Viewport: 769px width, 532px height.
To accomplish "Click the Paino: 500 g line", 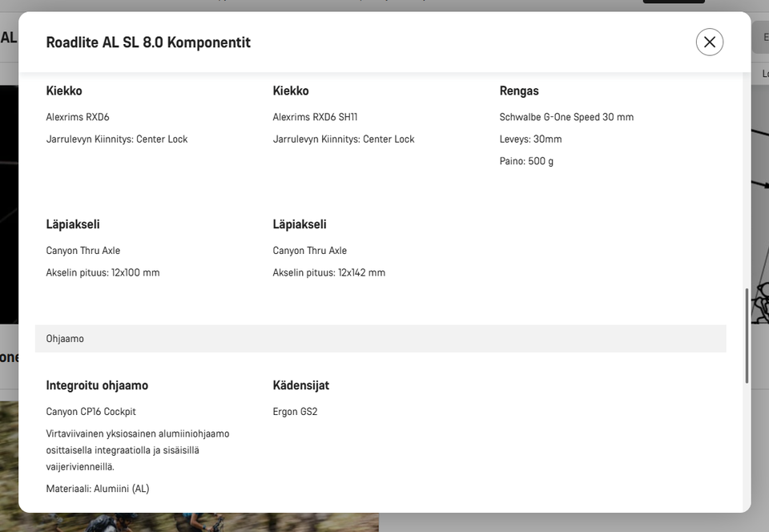I will [x=526, y=161].
